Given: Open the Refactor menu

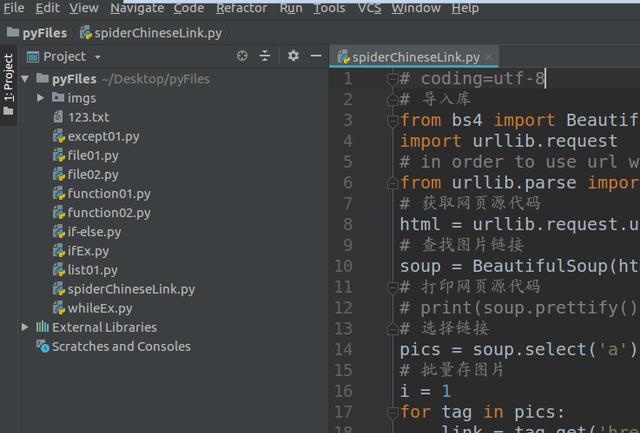Looking at the screenshot, I should pos(242,8).
